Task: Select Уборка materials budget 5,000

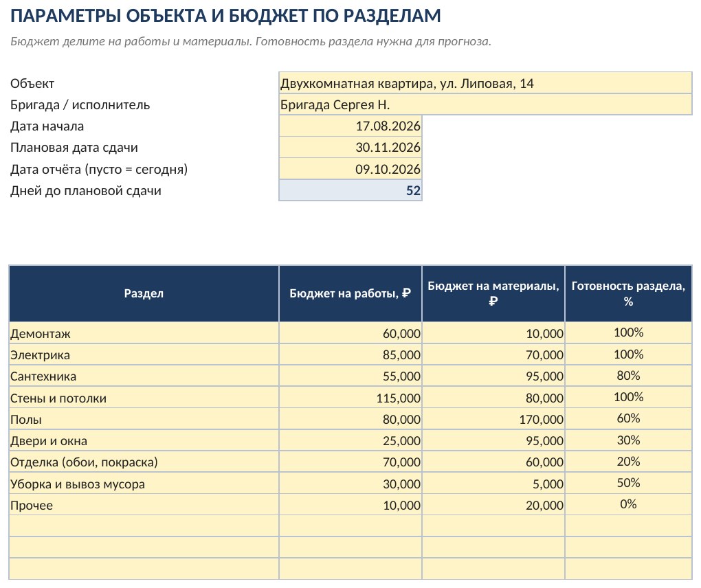Action: (x=493, y=484)
